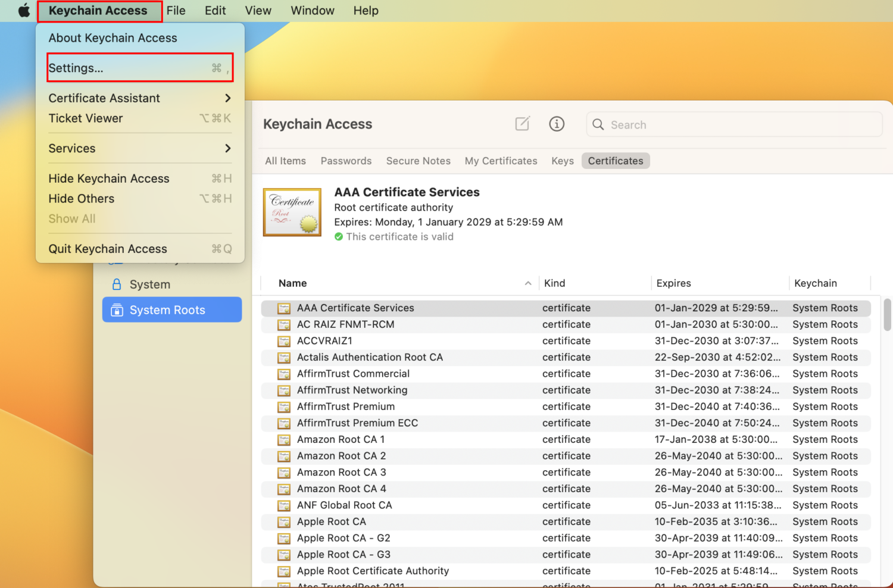Choose Hide Others menu item
This screenshot has width=893, height=588.
[140, 199]
